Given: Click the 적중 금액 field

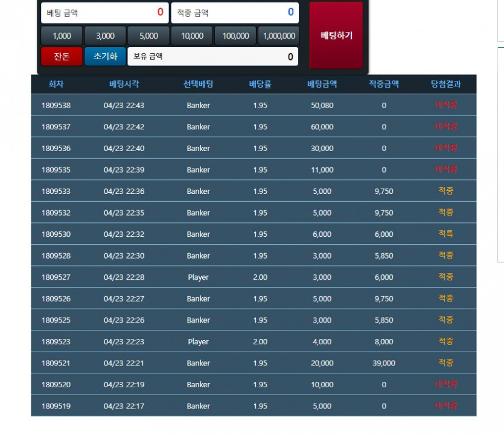Looking at the screenshot, I should pos(235,13).
